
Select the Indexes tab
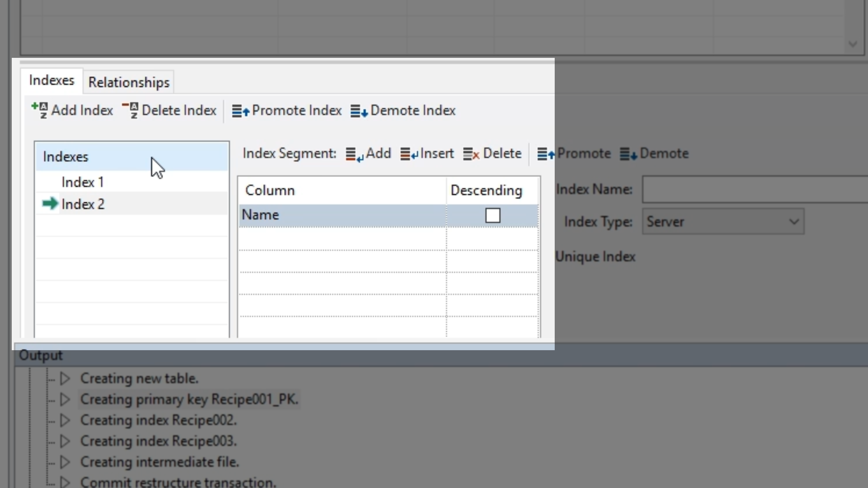click(52, 80)
